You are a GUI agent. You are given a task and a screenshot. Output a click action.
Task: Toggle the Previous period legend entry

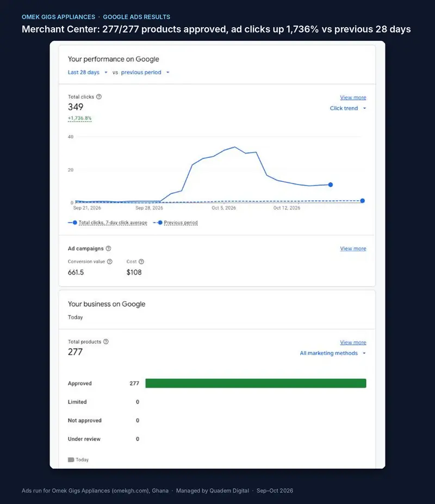click(176, 223)
